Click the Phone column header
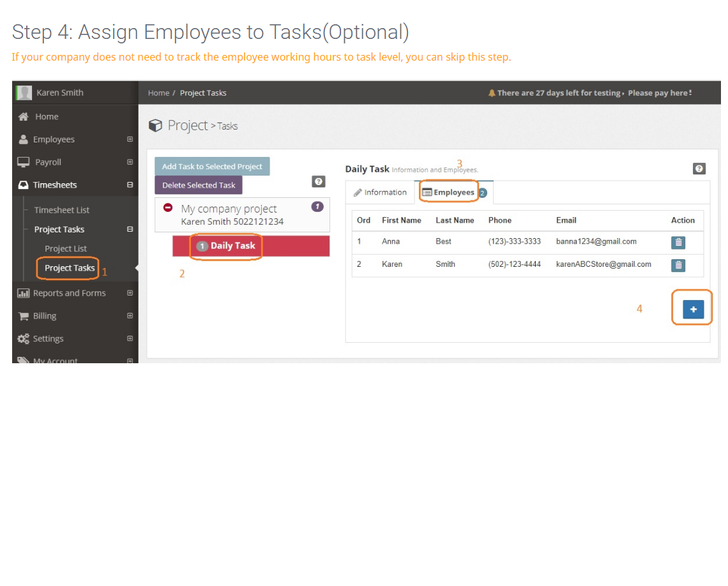Screen dimensions: 728x586 click(500, 220)
